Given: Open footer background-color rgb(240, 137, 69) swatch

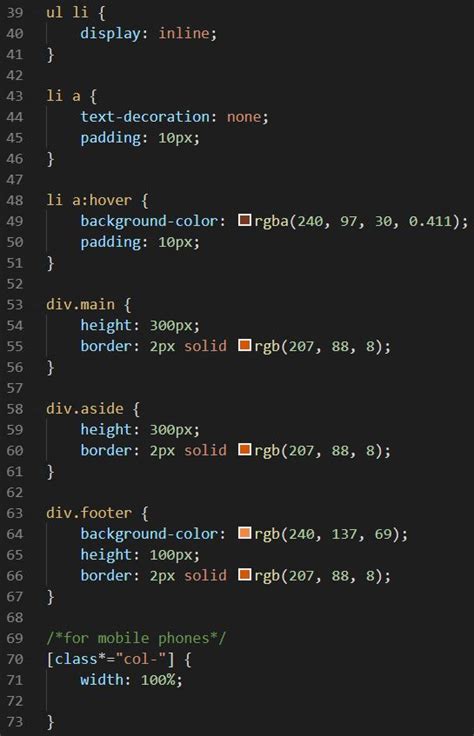Looking at the screenshot, I should pyautogui.click(x=245, y=533).
